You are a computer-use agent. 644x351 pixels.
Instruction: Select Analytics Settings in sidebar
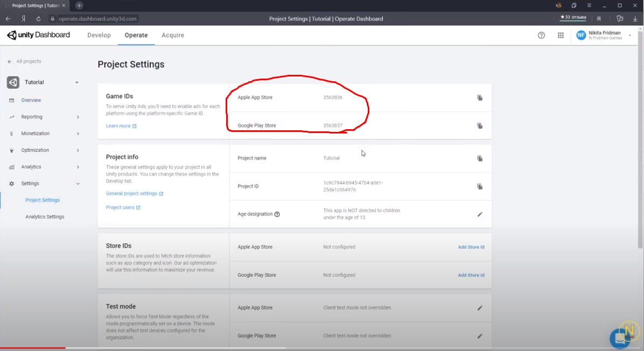click(45, 217)
